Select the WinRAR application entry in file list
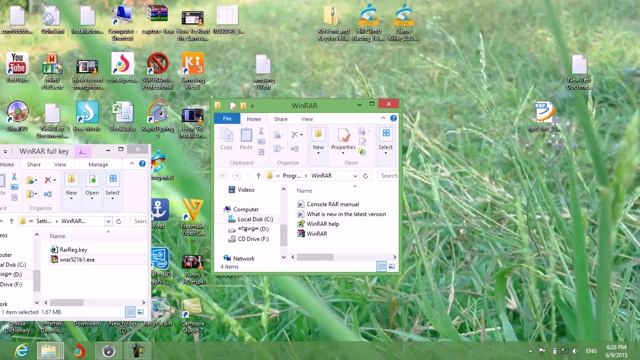This screenshot has height=360, width=640. click(312, 233)
